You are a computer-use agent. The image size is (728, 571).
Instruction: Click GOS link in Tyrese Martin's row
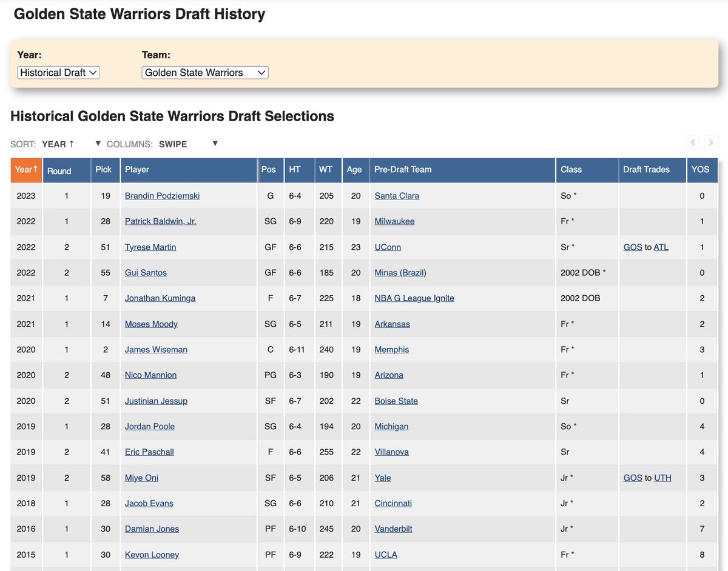[633, 247]
